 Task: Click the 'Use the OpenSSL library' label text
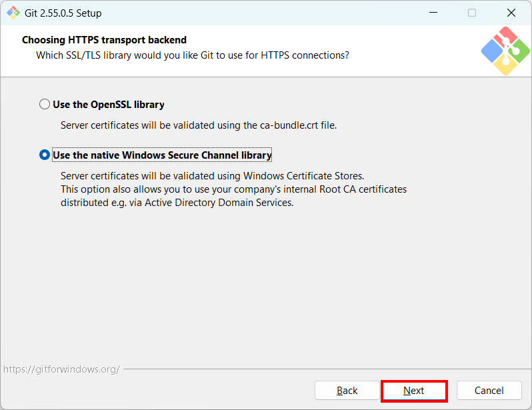click(109, 105)
